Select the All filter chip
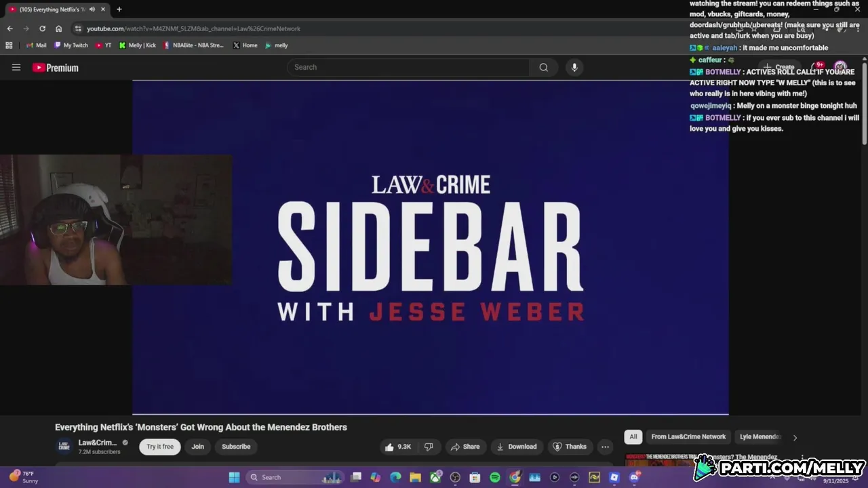Image resolution: width=868 pixels, height=488 pixels. pos(633,436)
